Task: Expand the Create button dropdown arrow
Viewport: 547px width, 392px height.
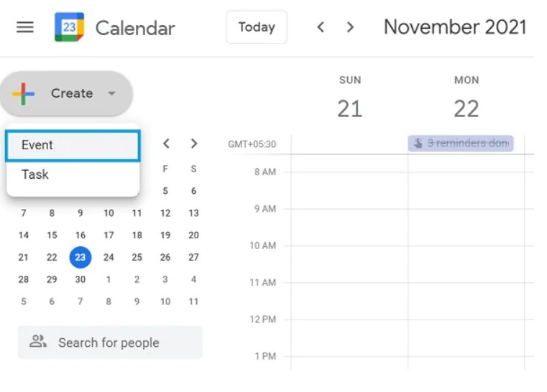Action: [x=111, y=93]
